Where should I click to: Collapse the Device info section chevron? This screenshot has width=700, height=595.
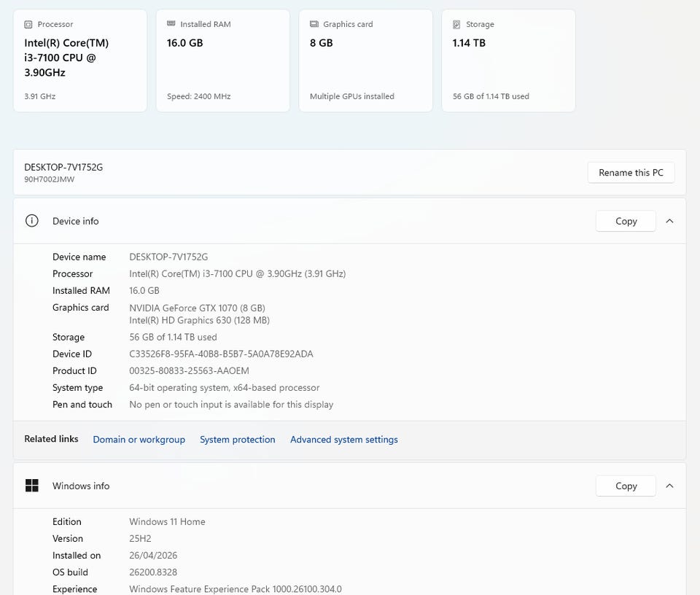669,221
